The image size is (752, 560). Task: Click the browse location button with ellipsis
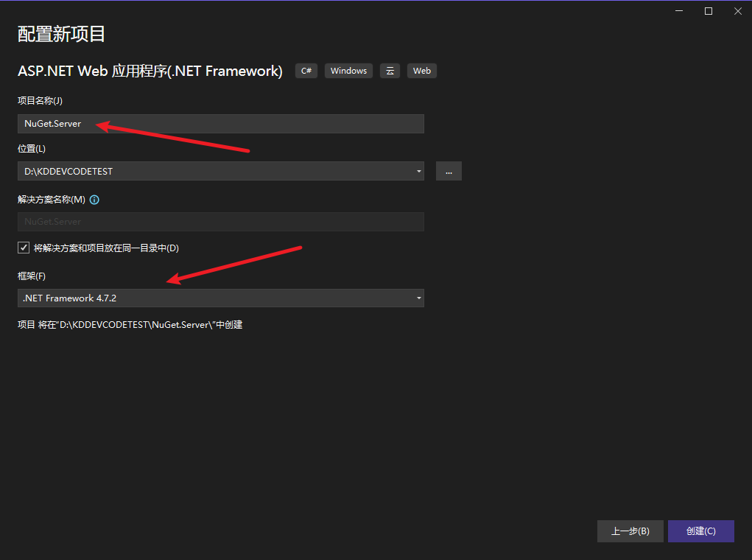coord(449,171)
